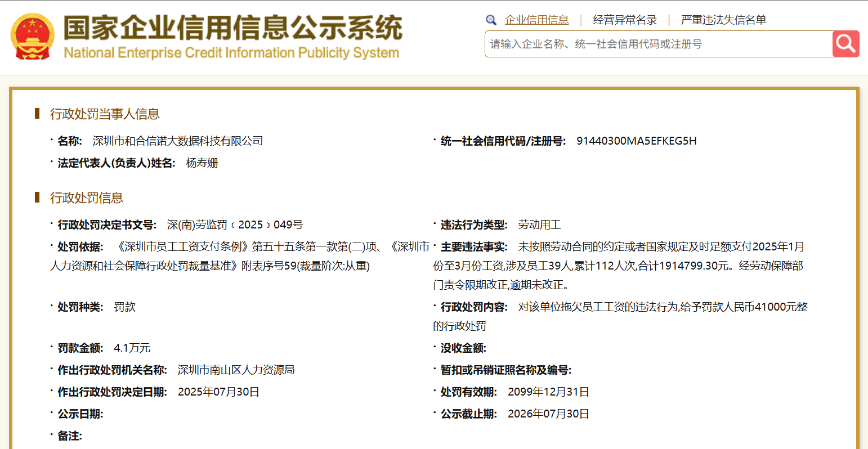The image size is (868, 449).
Task: Click the 备注 label
Action: point(70,435)
